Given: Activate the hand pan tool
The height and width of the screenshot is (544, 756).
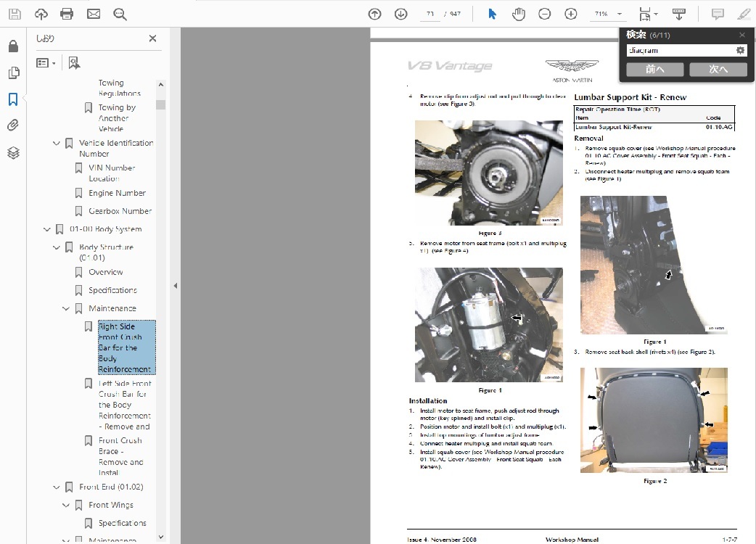Looking at the screenshot, I should [519, 14].
